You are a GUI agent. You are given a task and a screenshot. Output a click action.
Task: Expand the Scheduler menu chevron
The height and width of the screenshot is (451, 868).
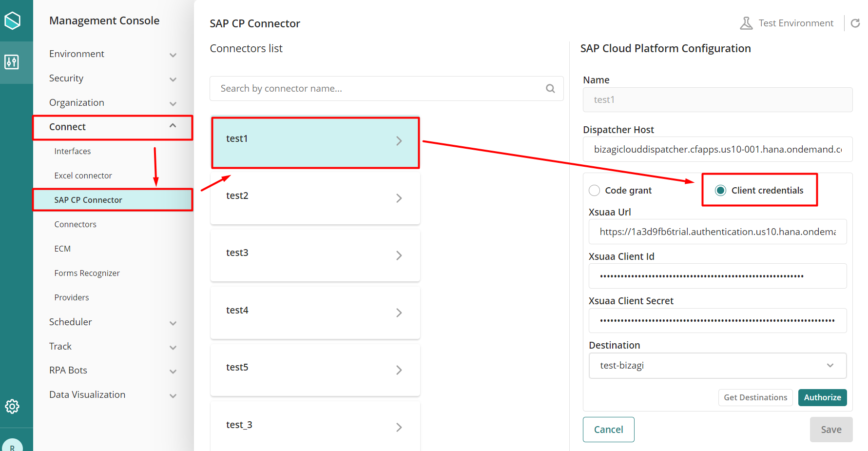(173, 323)
